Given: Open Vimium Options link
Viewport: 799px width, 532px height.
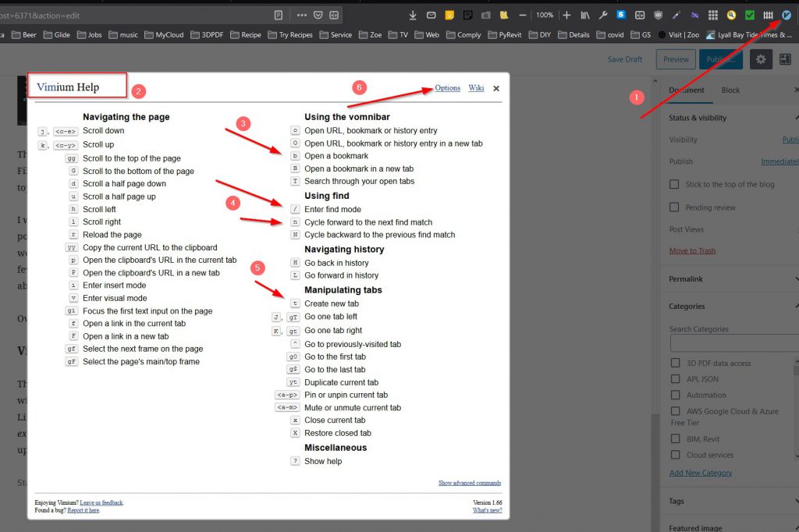Looking at the screenshot, I should pyautogui.click(x=447, y=88).
